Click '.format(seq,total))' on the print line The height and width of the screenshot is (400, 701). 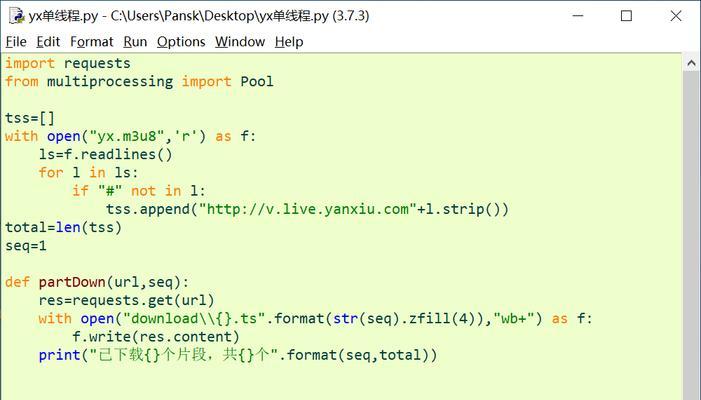(x=358, y=355)
